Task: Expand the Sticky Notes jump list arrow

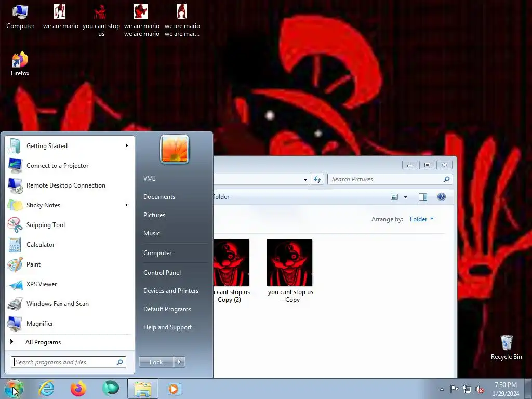Action: click(127, 205)
